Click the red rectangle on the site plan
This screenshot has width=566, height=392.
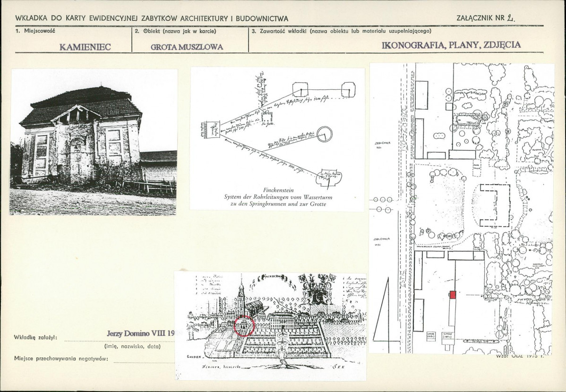(453, 295)
